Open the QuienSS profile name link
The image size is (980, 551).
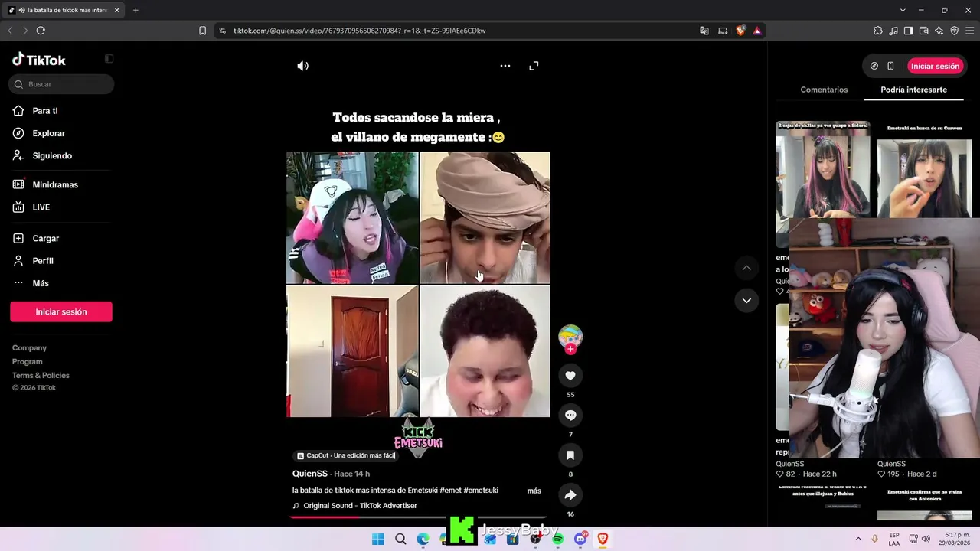309,474
